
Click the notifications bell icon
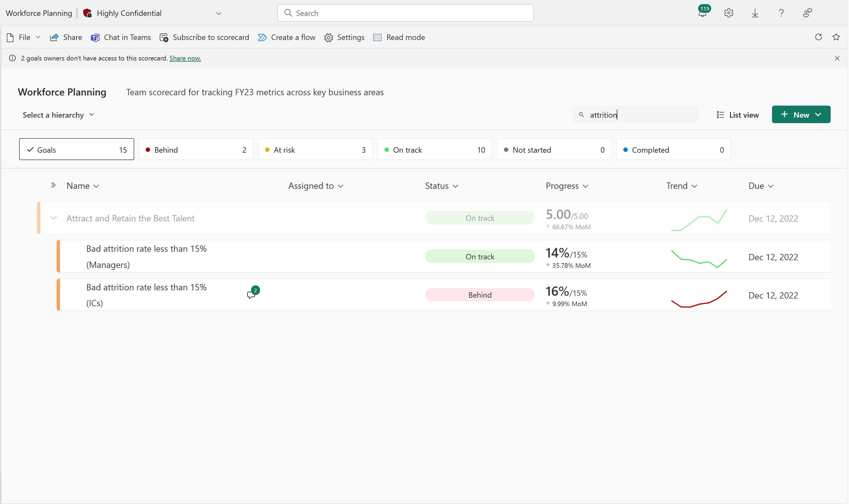pyautogui.click(x=703, y=13)
